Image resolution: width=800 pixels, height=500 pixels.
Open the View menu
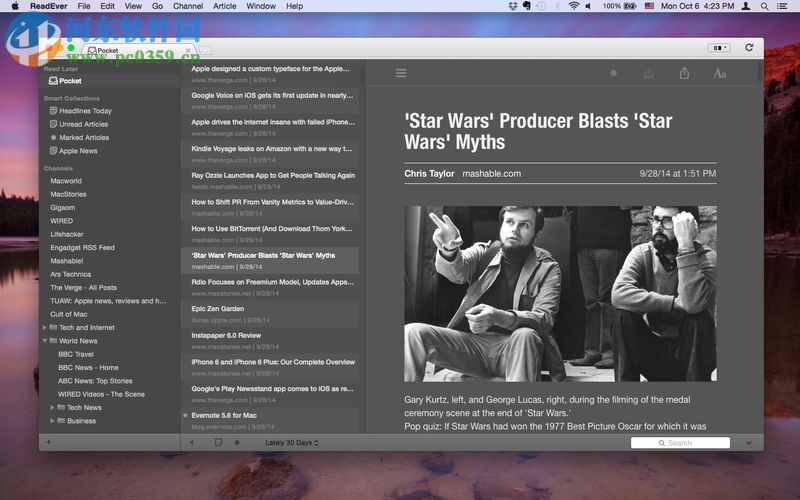133,6
